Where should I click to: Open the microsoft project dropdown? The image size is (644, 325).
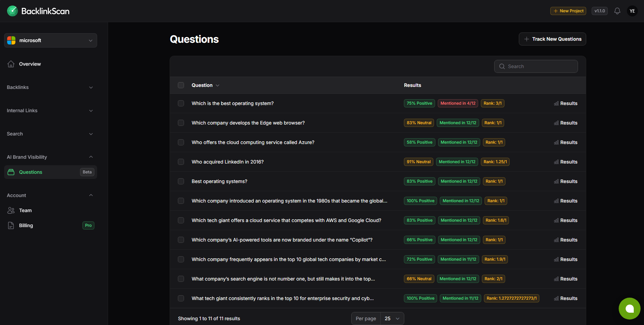(51, 40)
